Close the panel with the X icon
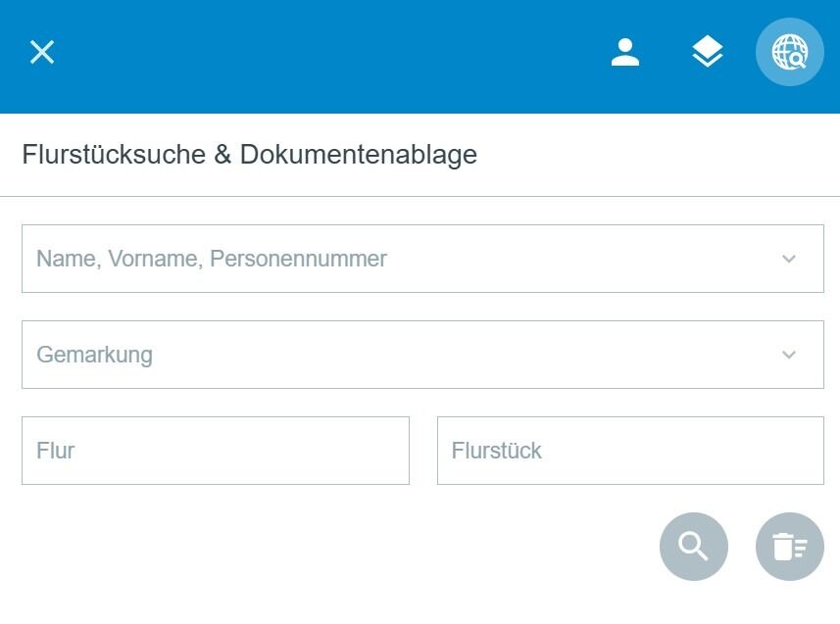Viewport: 840px width, 624px height. click(42, 52)
